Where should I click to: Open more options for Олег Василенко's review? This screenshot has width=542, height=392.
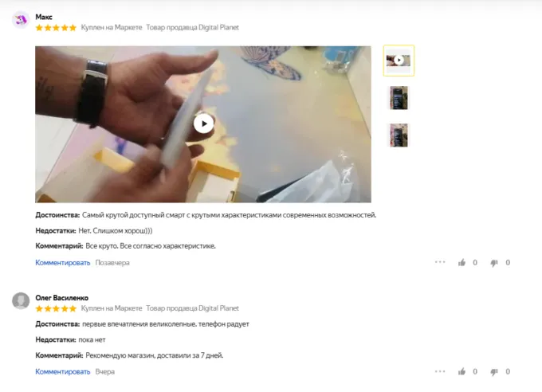[x=440, y=371]
